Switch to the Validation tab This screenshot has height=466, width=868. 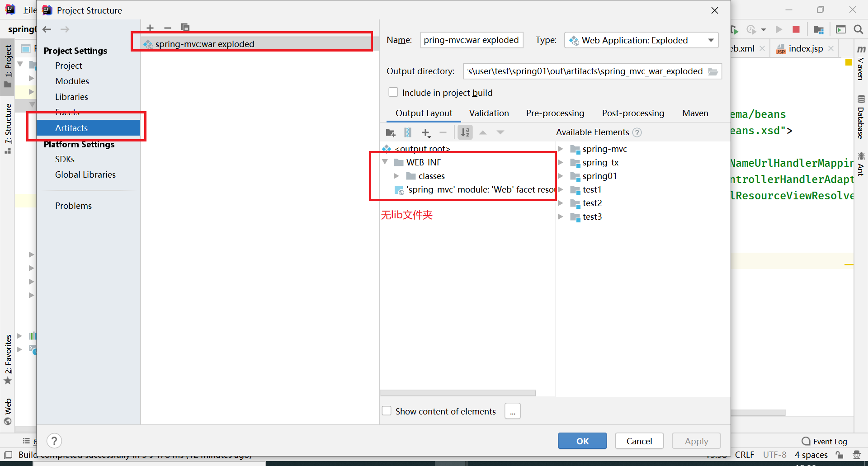[489, 113]
